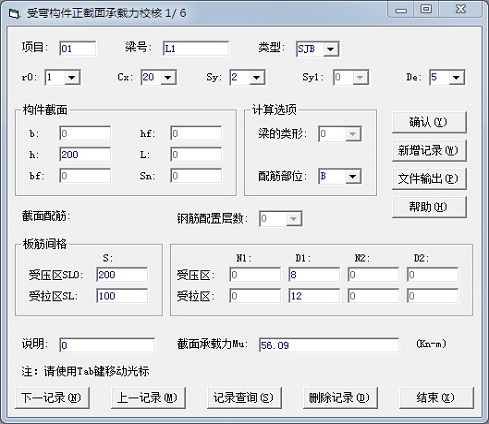
Task: Focus the 受拉区 N2 field
Action: coord(373,296)
